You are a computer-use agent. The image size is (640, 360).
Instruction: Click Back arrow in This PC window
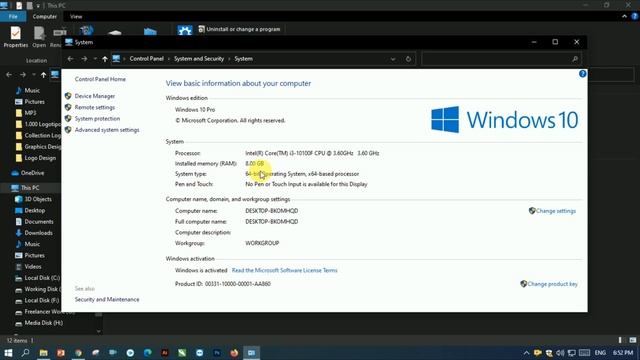9,75
